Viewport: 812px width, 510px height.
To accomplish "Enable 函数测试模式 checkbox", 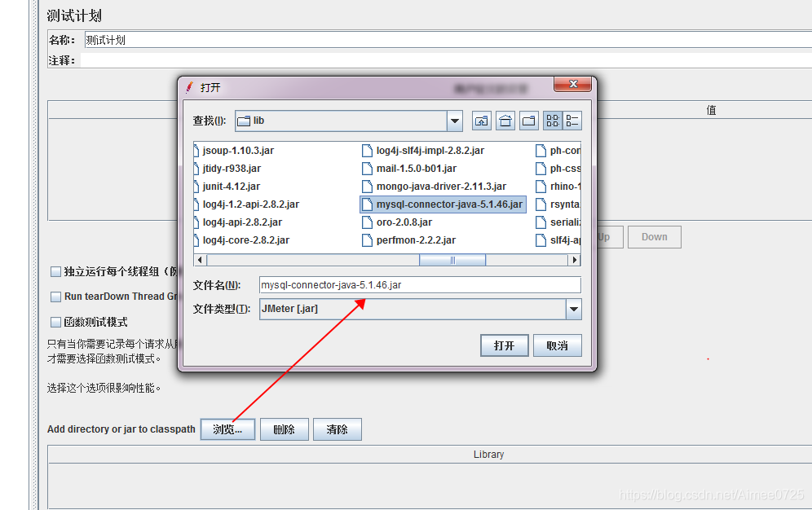I will (56, 323).
